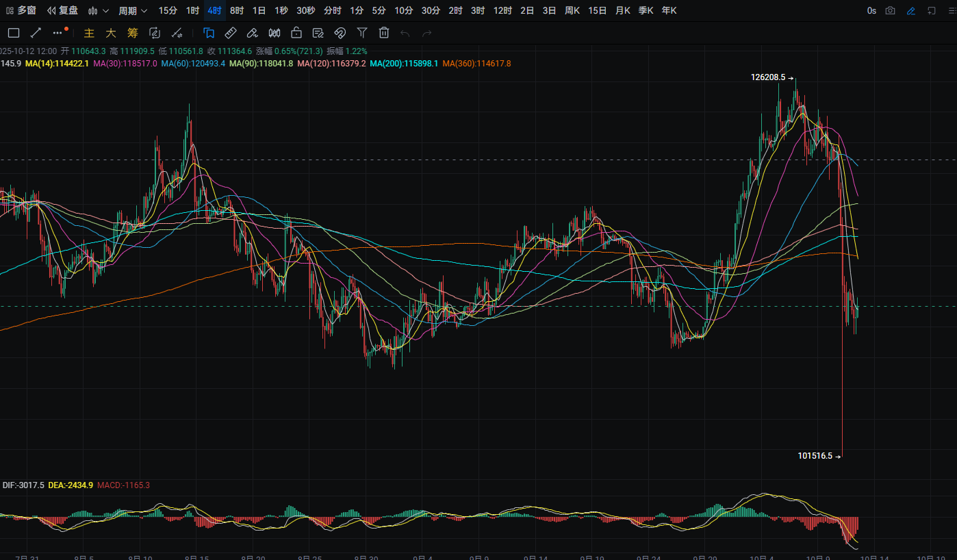Screen dimensions: 957x560
Task: Toggle the drawing lock icon
Action: click(296, 33)
